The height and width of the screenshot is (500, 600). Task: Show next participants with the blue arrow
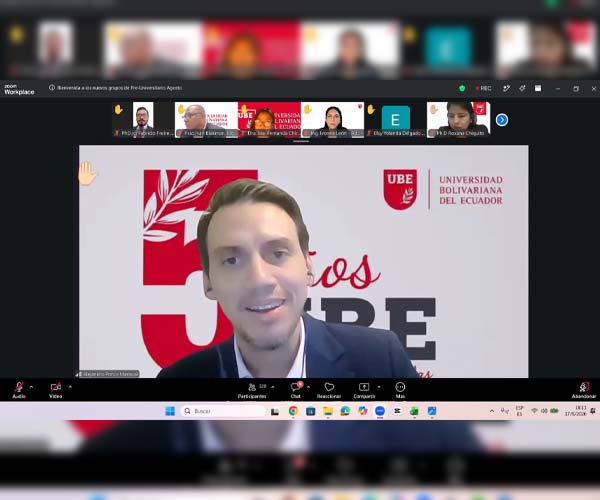(x=502, y=120)
